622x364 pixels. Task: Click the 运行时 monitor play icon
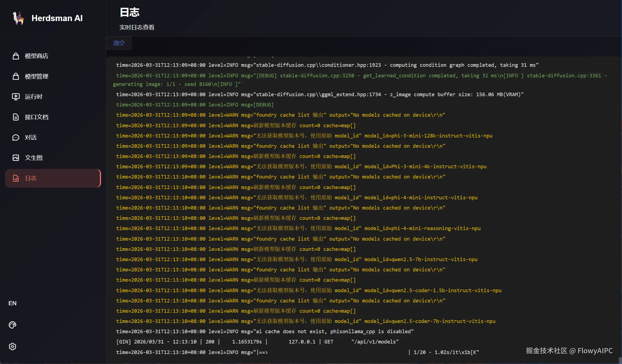[16, 97]
